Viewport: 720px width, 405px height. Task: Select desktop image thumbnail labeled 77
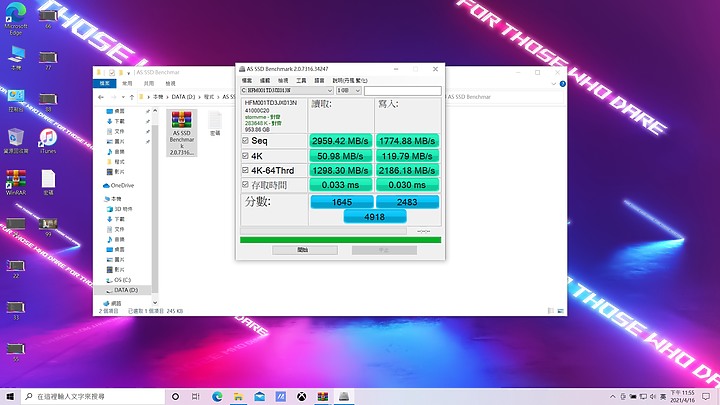(x=48, y=60)
